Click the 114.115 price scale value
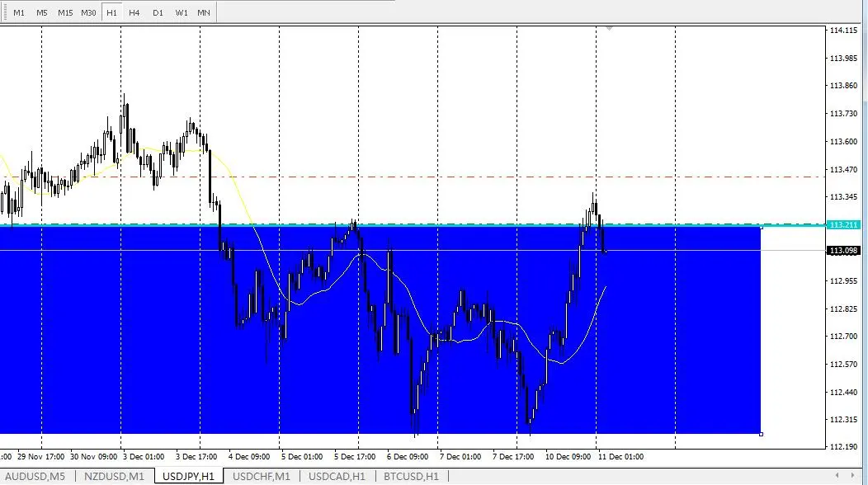The height and width of the screenshot is (485, 868). pyautogui.click(x=843, y=31)
